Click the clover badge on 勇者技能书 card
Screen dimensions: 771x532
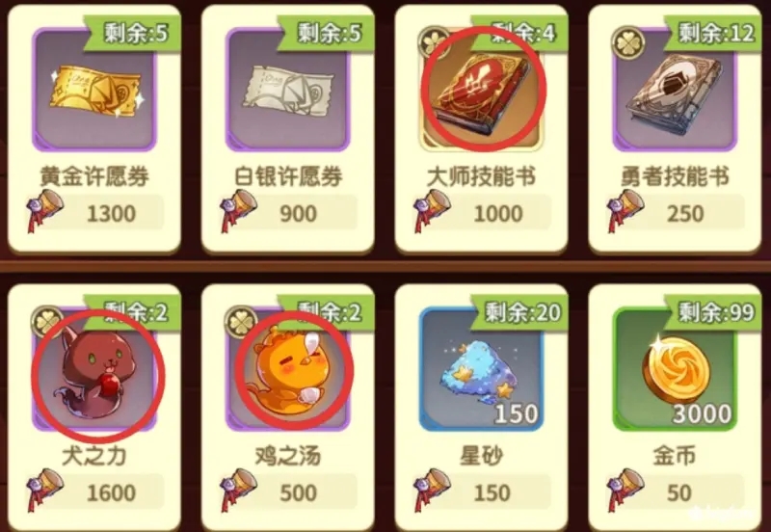[628, 42]
